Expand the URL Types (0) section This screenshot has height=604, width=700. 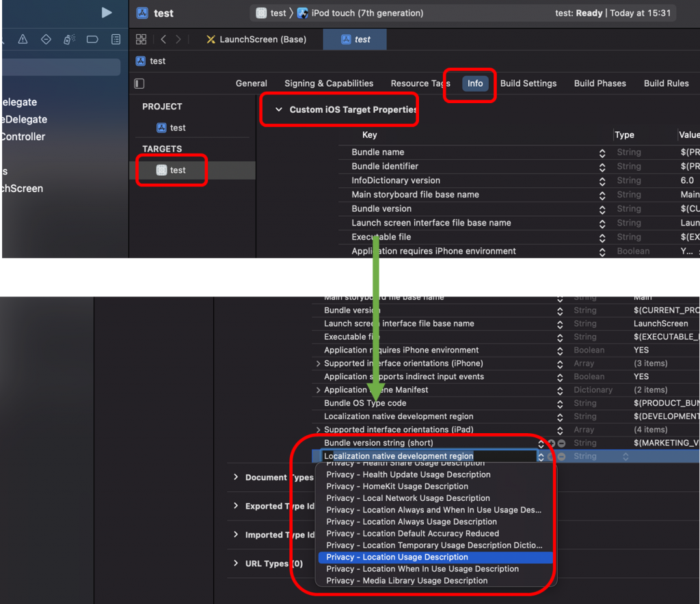click(x=236, y=563)
